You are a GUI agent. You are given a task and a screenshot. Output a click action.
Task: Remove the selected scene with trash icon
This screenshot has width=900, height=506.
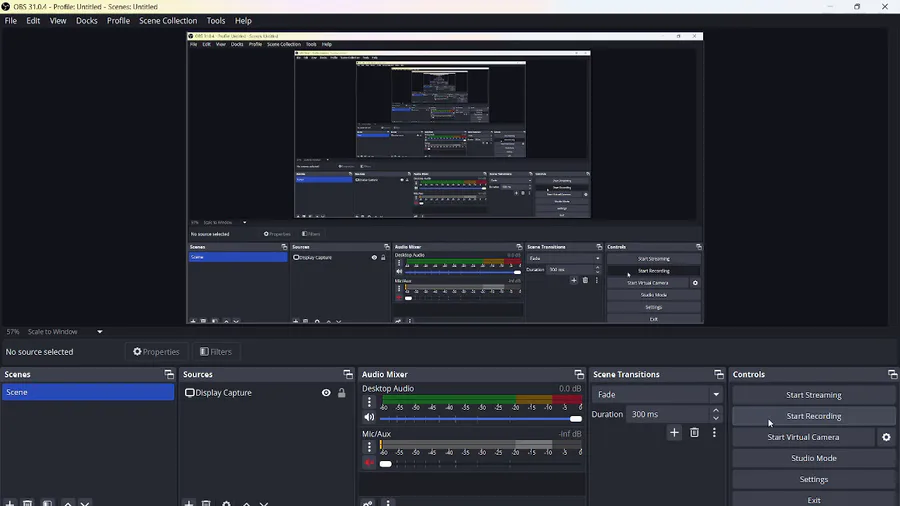click(28, 503)
